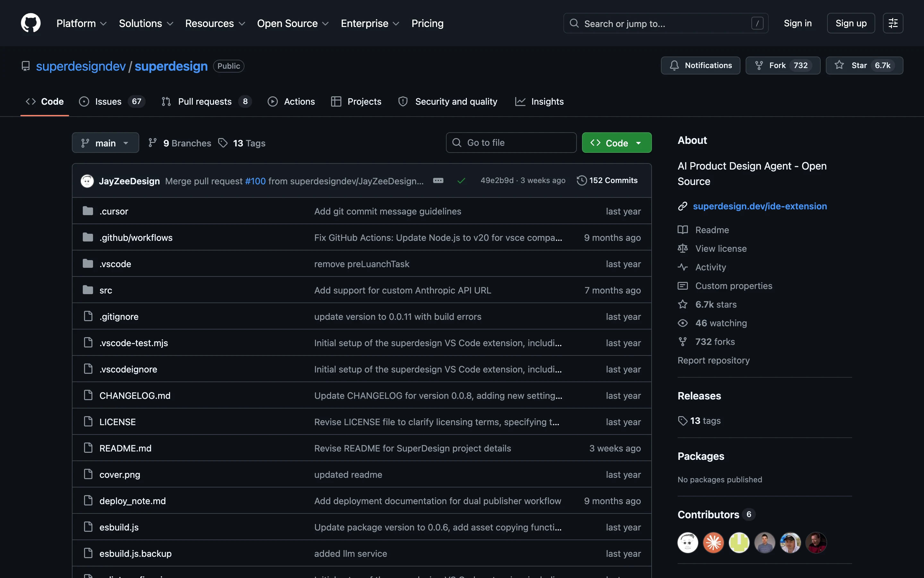Click the Activity pulse icon
924x578 pixels.
(683, 267)
